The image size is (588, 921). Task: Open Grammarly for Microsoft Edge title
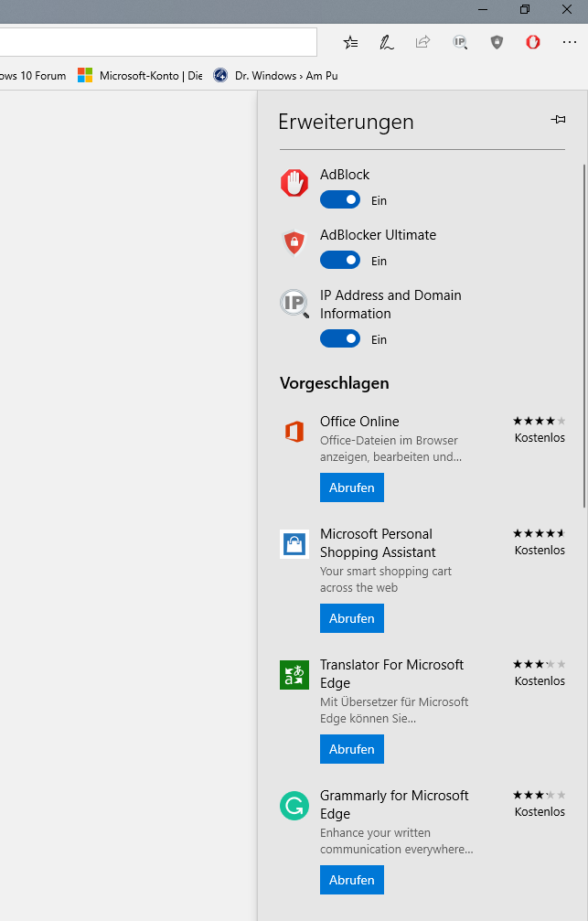394,805
